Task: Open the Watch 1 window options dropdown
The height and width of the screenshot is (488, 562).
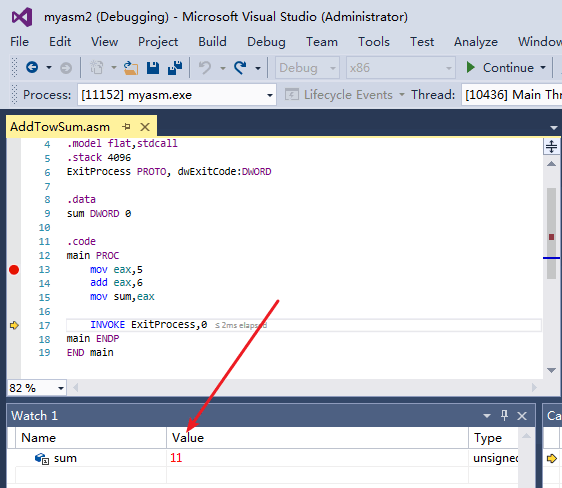Action: pyautogui.click(x=487, y=416)
